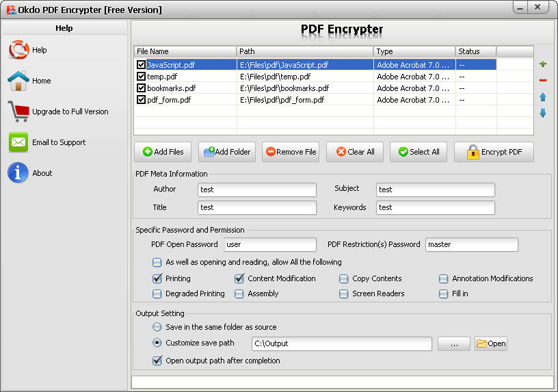Click Email to Support link

[x=59, y=142]
